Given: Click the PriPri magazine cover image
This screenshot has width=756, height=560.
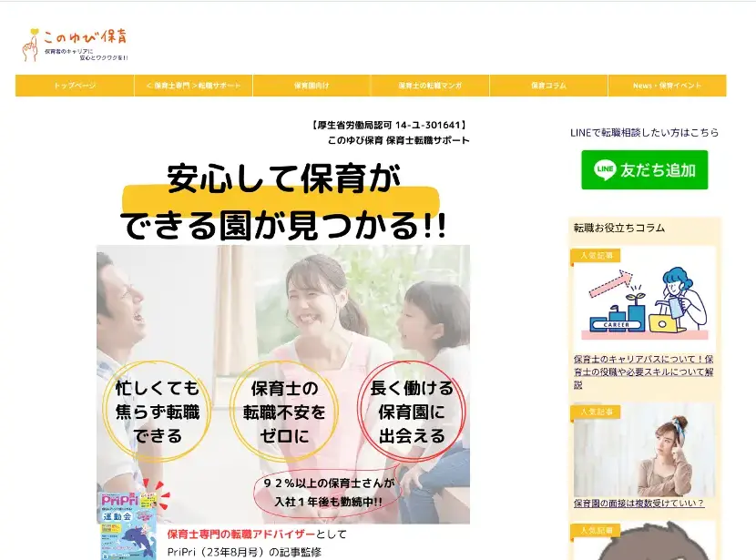Looking at the screenshot, I should (128, 525).
